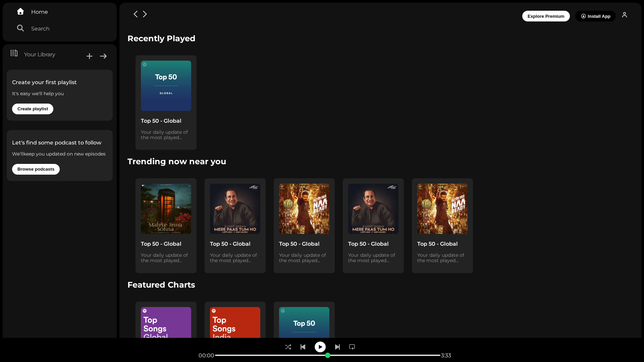Skip to the previous track

(x=303, y=347)
